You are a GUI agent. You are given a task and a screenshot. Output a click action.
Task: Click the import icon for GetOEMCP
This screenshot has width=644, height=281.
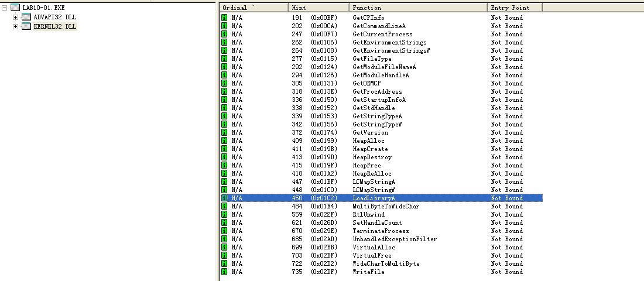pyautogui.click(x=224, y=83)
